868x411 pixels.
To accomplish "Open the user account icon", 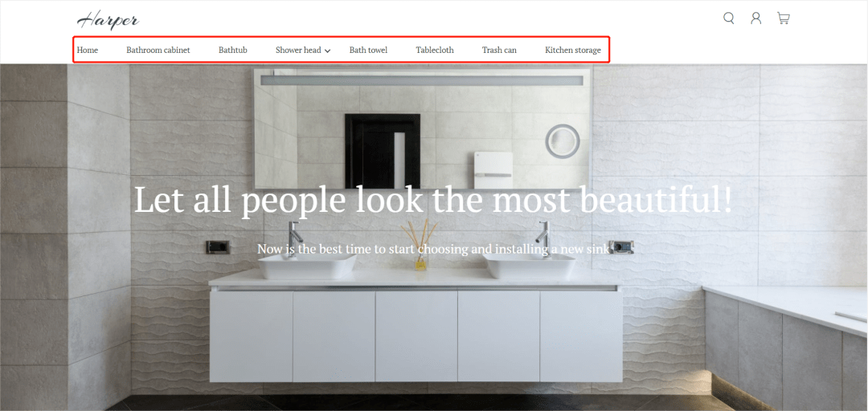I will (x=755, y=18).
